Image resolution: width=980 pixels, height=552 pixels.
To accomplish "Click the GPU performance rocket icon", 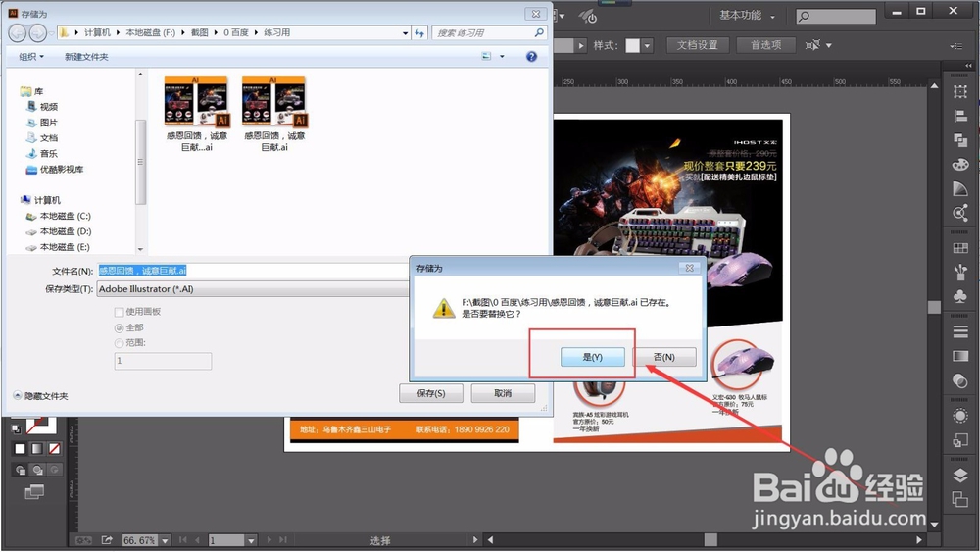I will point(587,16).
